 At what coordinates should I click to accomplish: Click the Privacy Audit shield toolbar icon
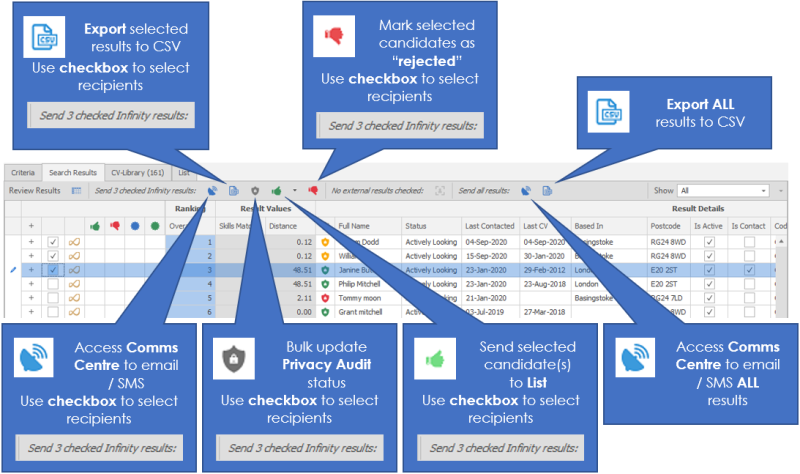click(255, 190)
